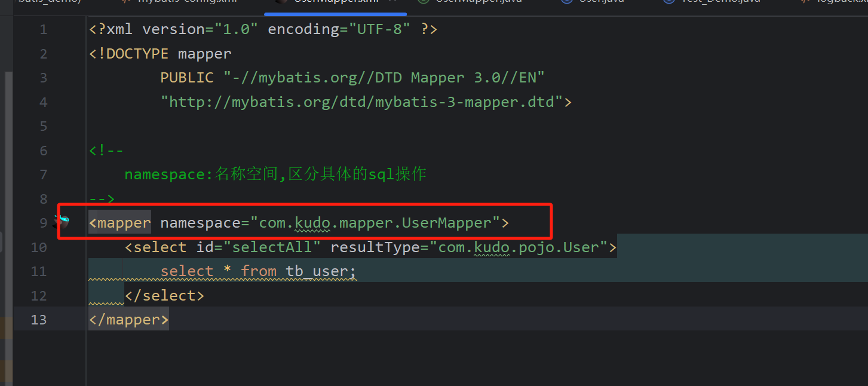This screenshot has width=868, height=386.
Task: Click line number 5 in the gutter
Action: [43, 126]
